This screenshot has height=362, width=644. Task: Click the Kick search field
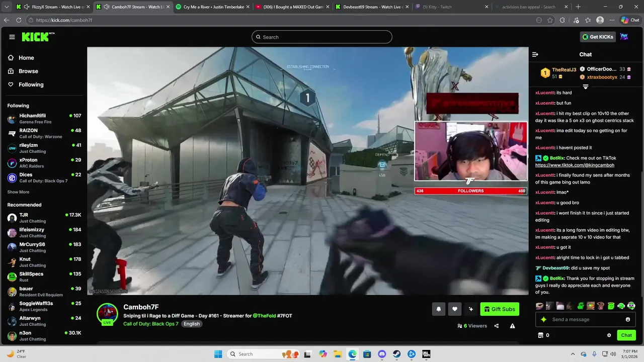(322, 37)
